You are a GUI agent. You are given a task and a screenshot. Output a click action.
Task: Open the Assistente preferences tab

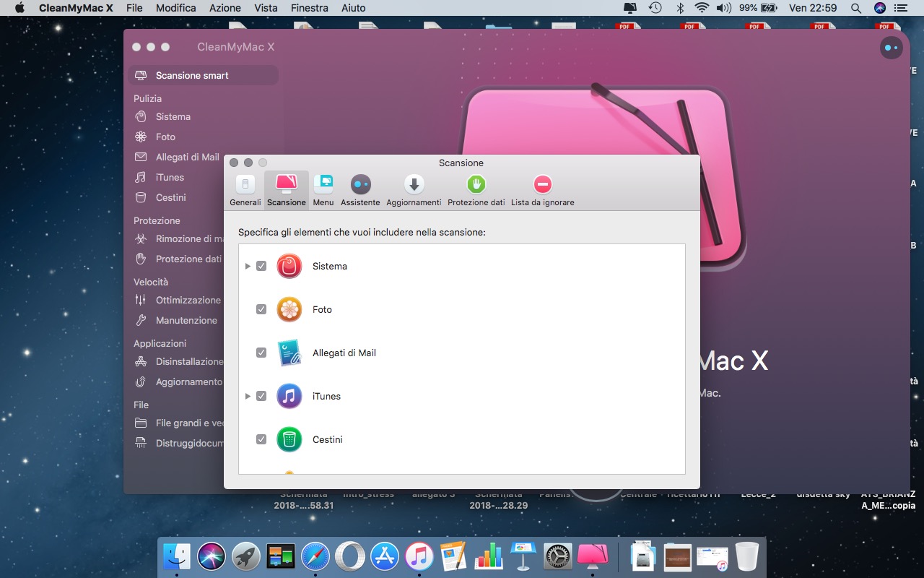[x=360, y=191]
